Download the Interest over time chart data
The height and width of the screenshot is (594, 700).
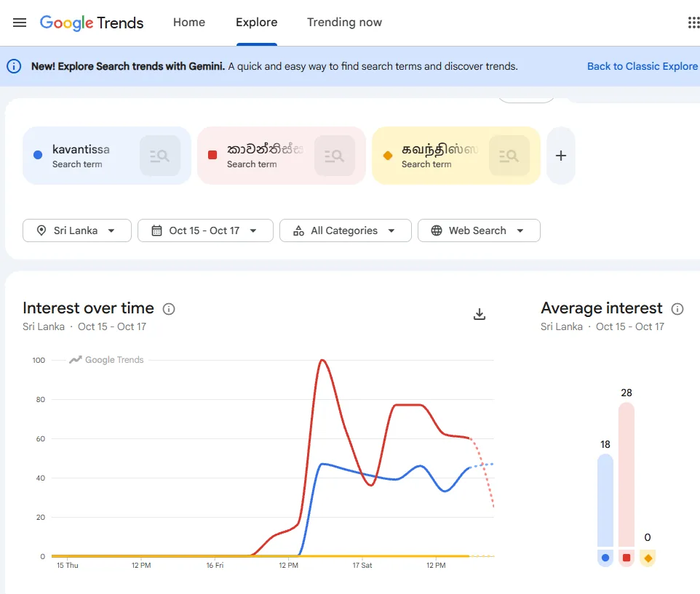point(480,314)
